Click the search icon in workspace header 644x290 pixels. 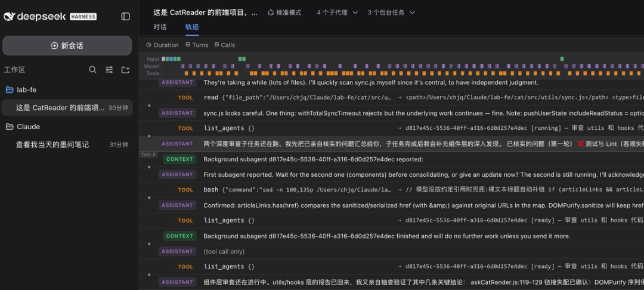coord(93,70)
